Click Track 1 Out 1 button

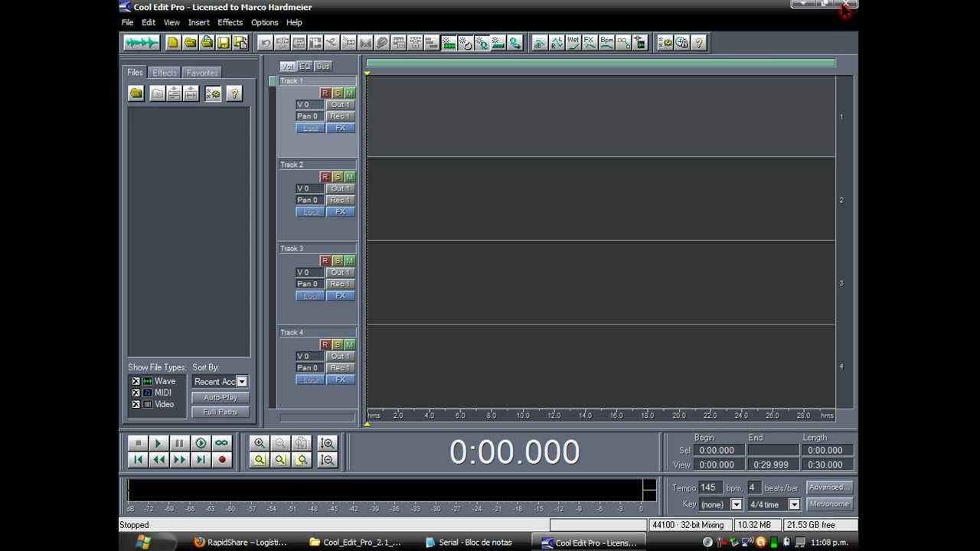pyautogui.click(x=340, y=105)
